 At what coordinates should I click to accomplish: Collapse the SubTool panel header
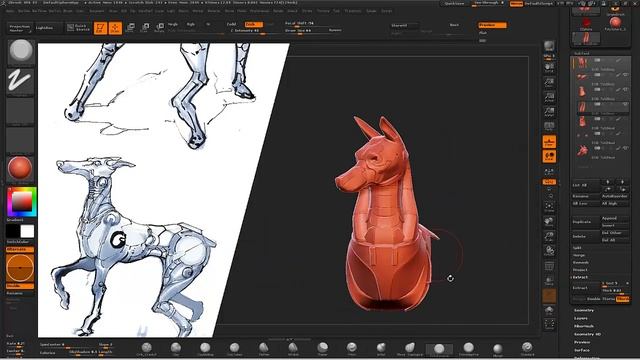point(582,53)
